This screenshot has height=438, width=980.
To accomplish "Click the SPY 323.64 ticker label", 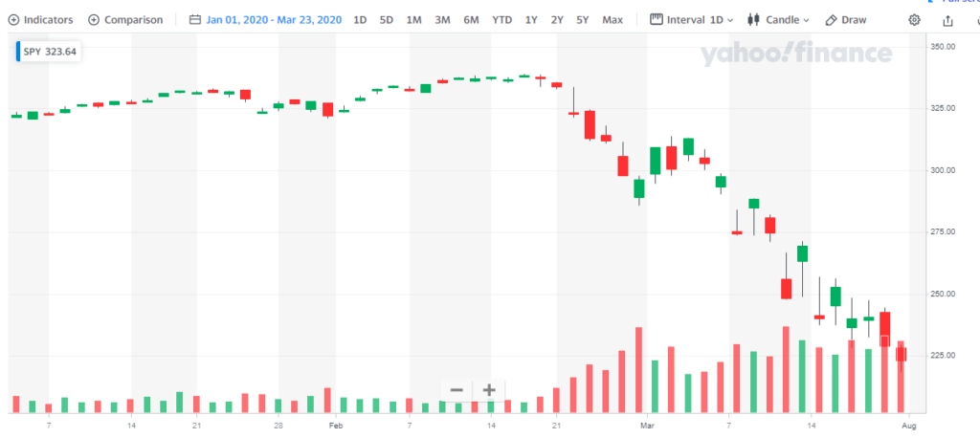I will click(50, 52).
